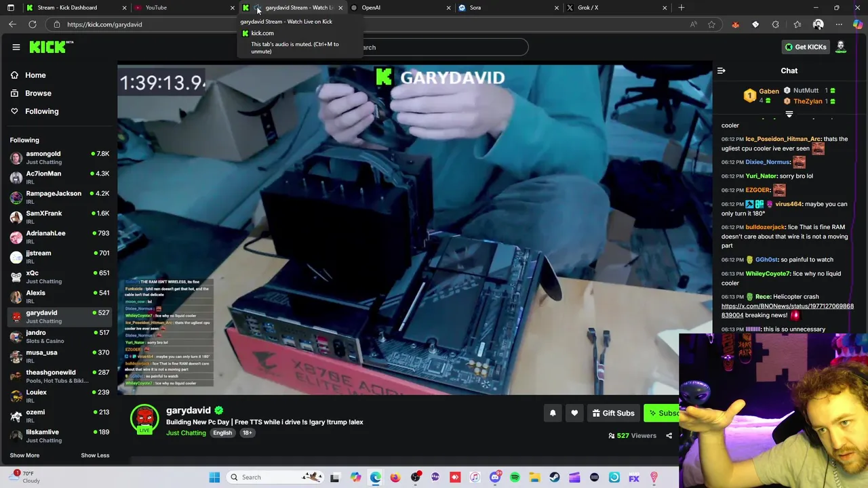Switch to Grok / X browser tab
Screen dimensions: 868x488
pyautogui.click(x=617, y=7)
